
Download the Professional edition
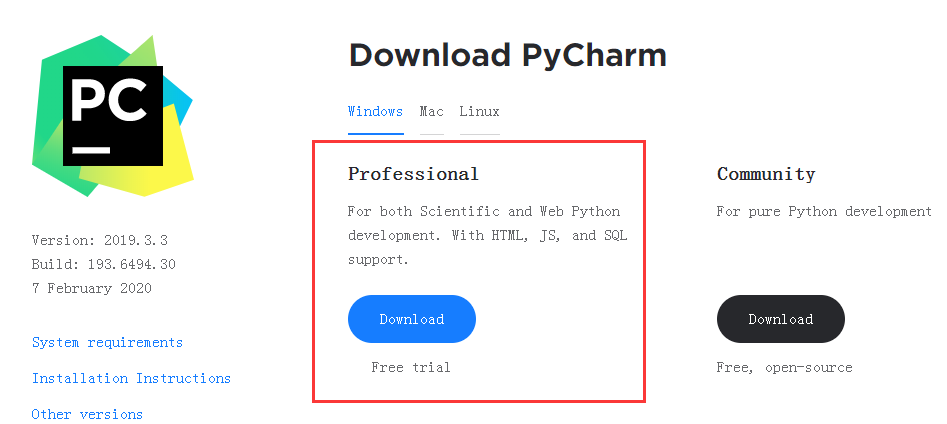411,319
